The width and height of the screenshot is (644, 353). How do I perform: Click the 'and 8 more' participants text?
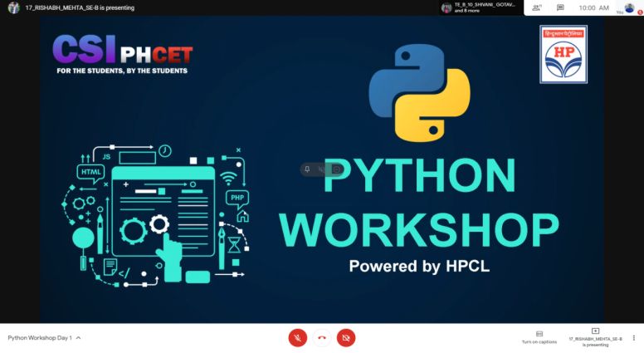pyautogui.click(x=467, y=11)
